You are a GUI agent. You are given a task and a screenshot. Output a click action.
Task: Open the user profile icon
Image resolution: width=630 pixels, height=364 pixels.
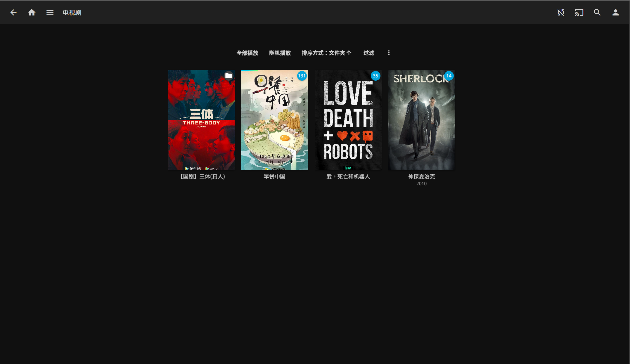pos(615,13)
